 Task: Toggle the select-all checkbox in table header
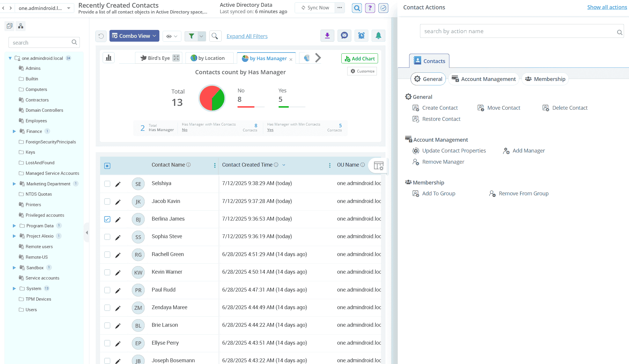coord(107,166)
